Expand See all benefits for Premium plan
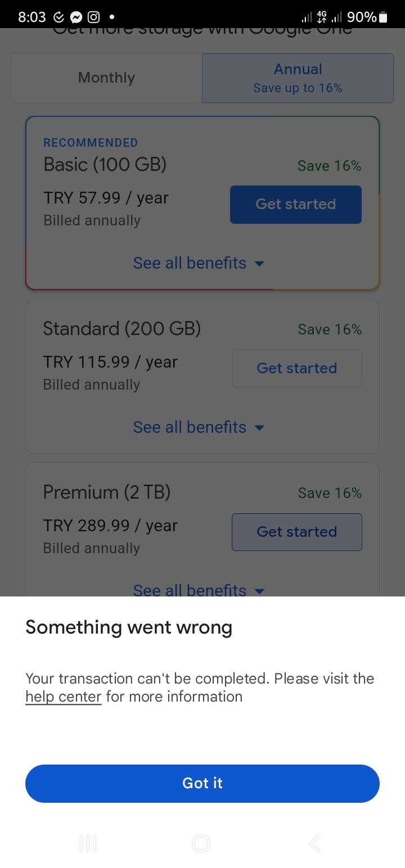405x868 pixels. (x=199, y=590)
